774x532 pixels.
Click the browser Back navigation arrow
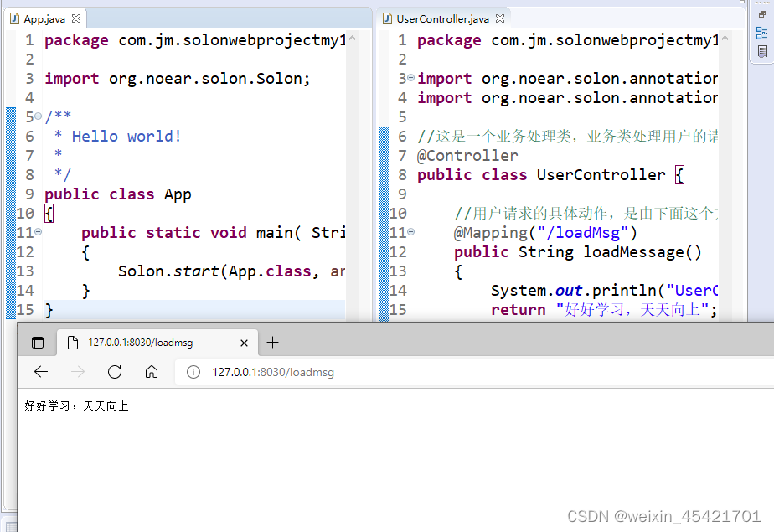tap(41, 372)
